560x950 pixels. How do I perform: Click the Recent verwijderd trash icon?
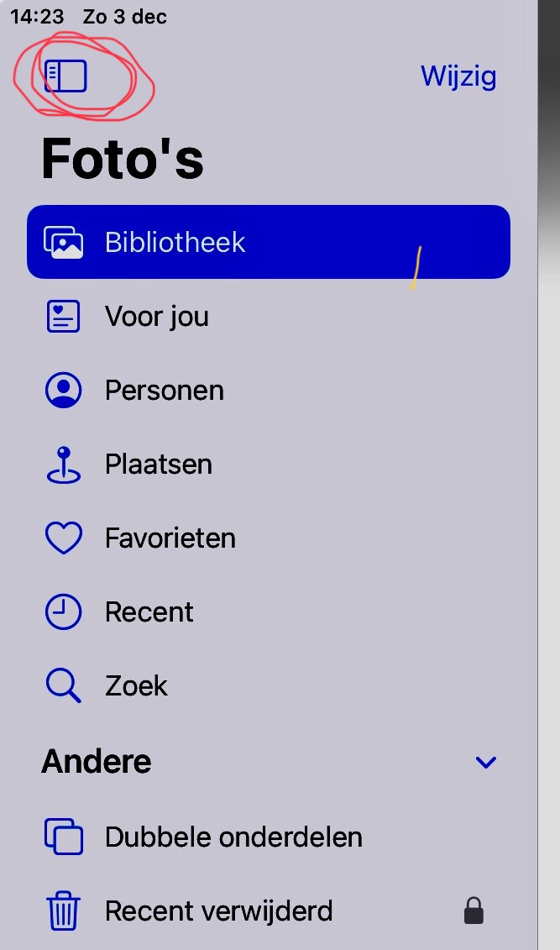pyautogui.click(x=63, y=911)
